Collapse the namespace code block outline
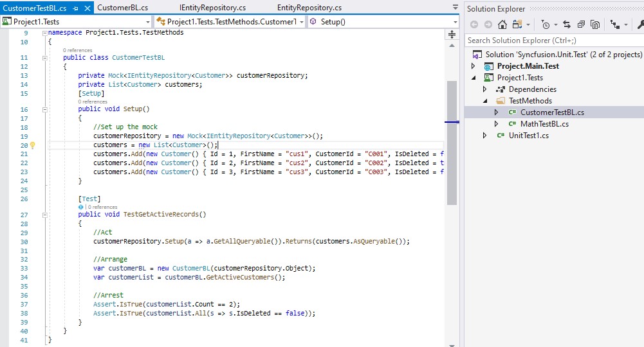This screenshot has height=347, width=644. click(44, 33)
